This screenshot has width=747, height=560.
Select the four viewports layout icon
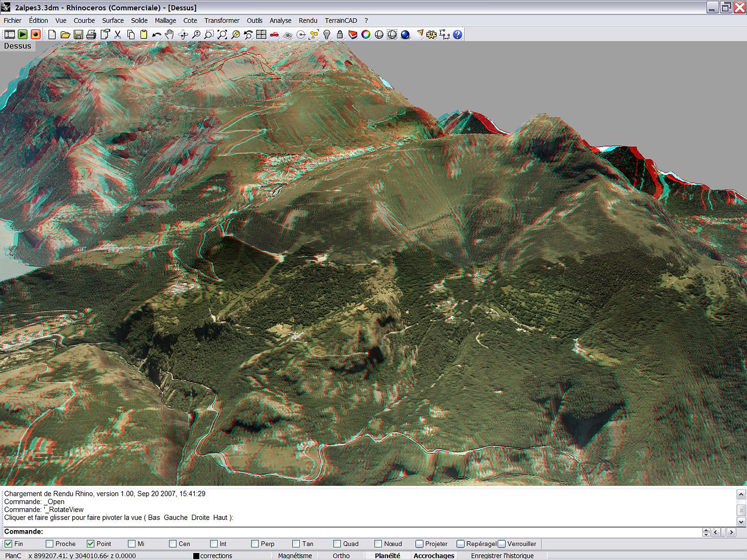(261, 34)
